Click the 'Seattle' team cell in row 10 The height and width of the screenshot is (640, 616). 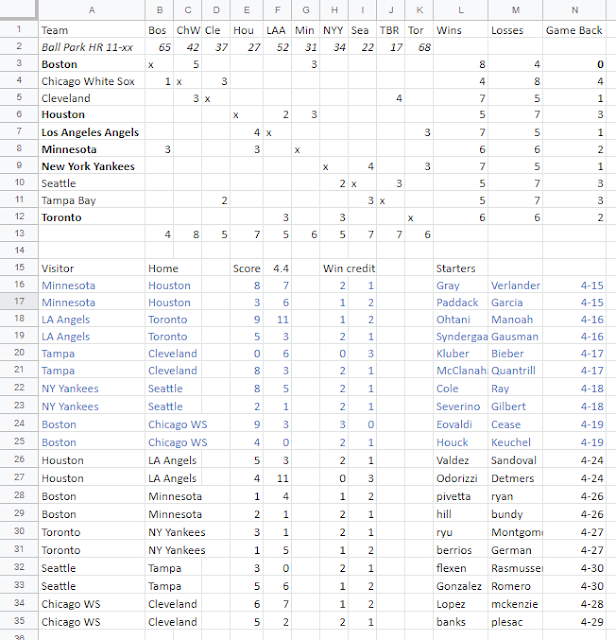92,183
